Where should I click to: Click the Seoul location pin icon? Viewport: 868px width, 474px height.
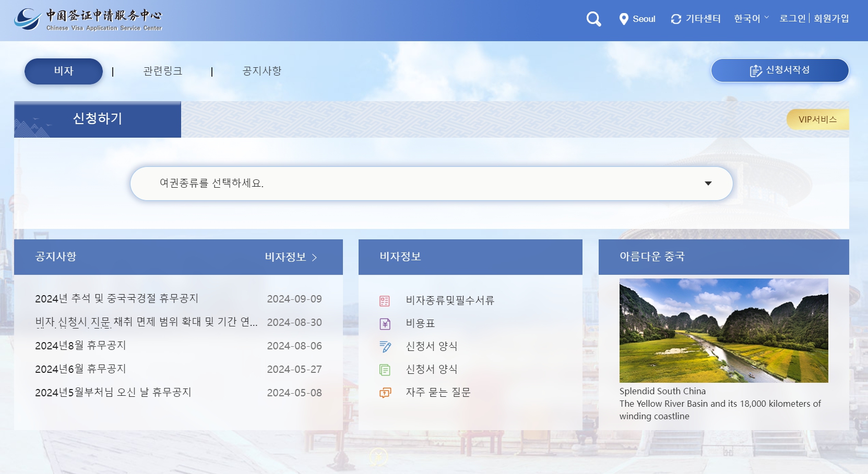[x=624, y=19]
